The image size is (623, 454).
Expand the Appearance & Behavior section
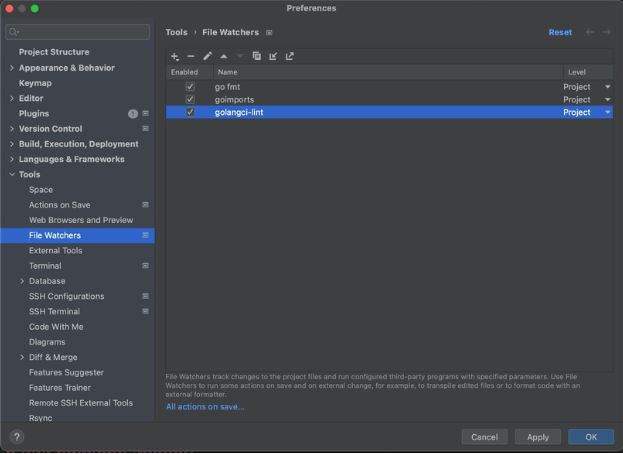tap(11, 68)
